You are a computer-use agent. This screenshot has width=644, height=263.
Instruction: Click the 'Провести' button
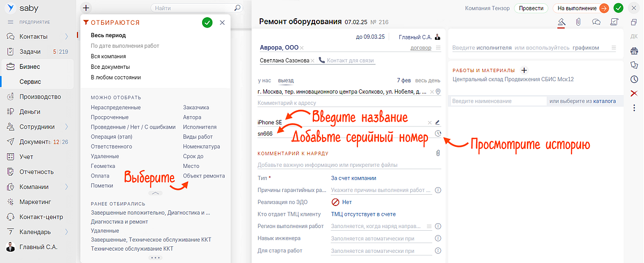pos(530,8)
